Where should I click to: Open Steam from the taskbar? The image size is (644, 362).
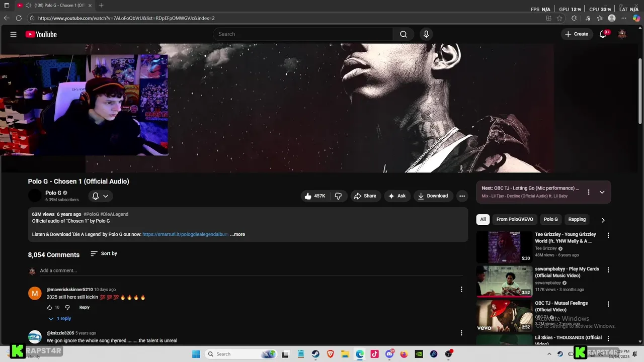pos(315,354)
